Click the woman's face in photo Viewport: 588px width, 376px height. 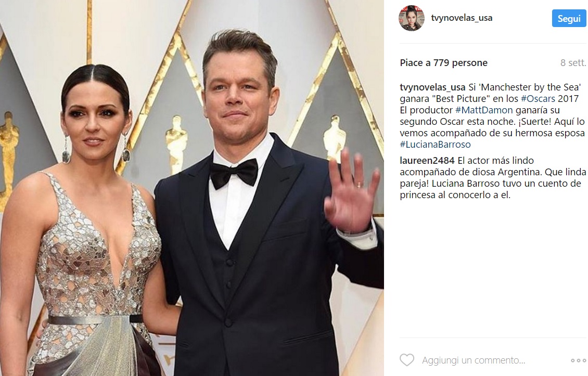pyautogui.click(x=95, y=118)
